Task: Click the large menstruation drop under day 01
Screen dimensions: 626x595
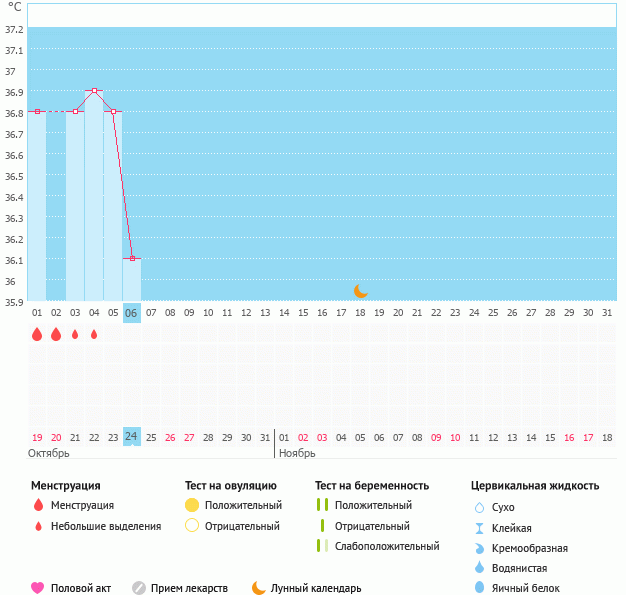Action: coord(37,335)
